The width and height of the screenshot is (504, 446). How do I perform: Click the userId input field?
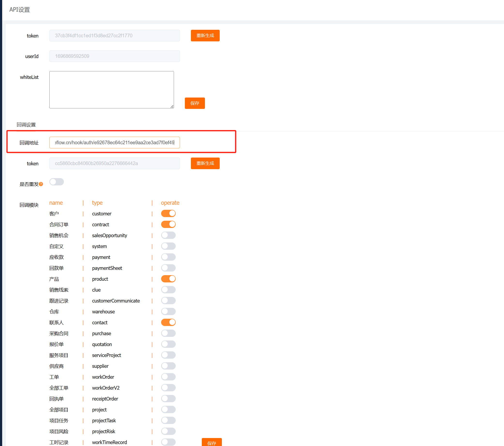[x=115, y=56]
